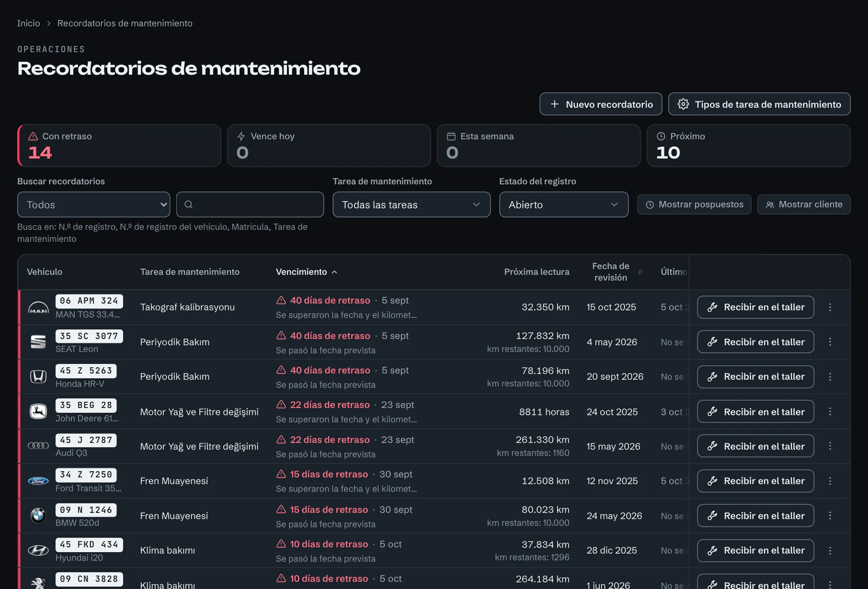Click the Ford brand logo
Viewport: 868px width, 589px height.
(x=38, y=481)
